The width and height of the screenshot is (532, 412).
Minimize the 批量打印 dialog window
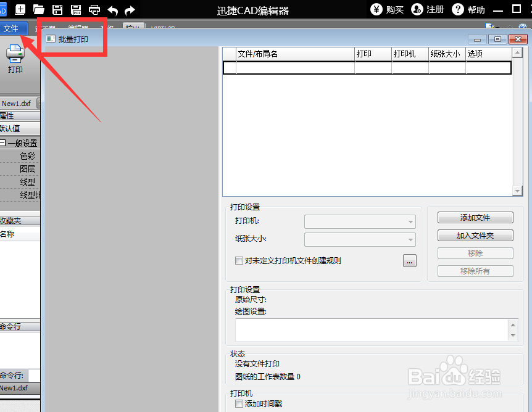pyautogui.click(x=477, y=39)
